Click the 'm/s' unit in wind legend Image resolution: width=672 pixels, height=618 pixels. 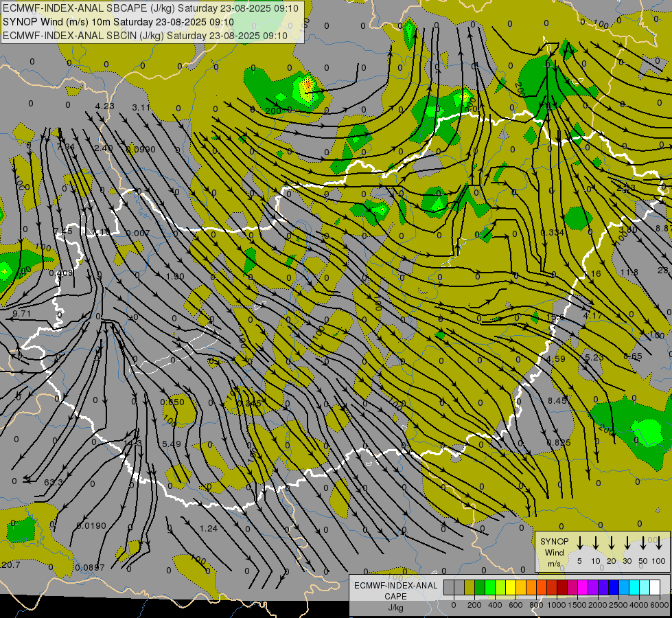554,564
